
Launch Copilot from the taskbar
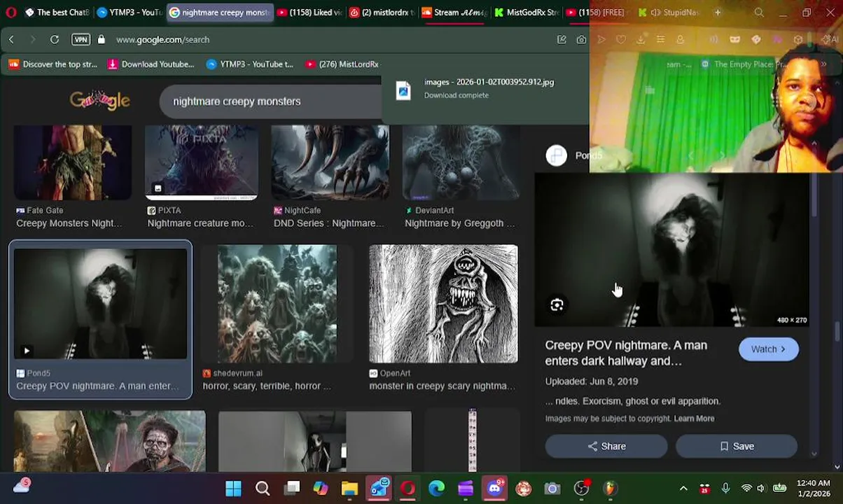pos(321,489)
